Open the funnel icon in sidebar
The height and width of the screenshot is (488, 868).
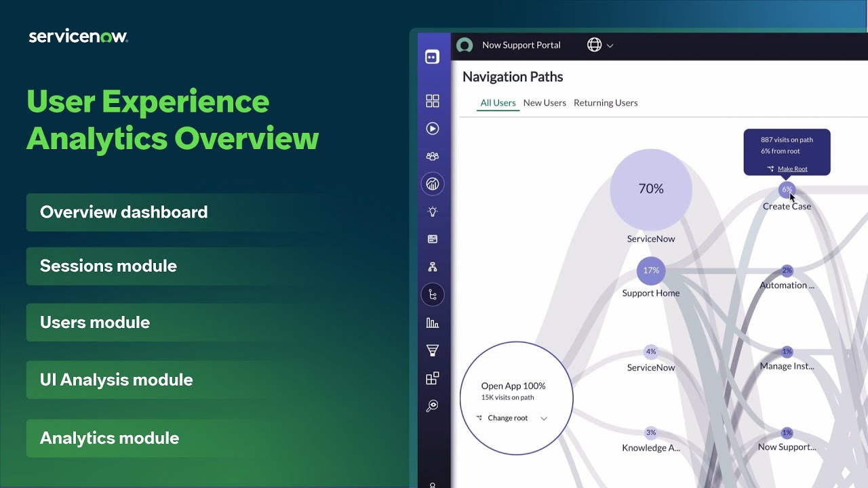point(432,350)
